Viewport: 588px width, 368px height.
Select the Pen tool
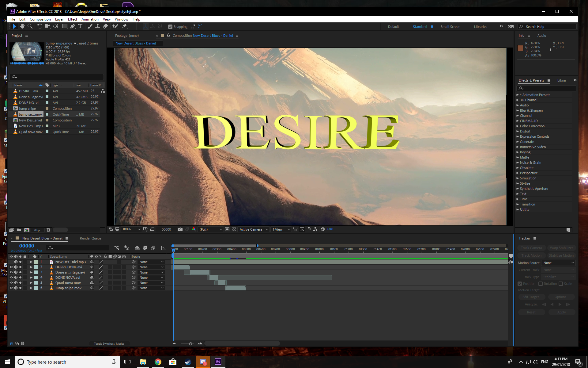click(73, 27)
